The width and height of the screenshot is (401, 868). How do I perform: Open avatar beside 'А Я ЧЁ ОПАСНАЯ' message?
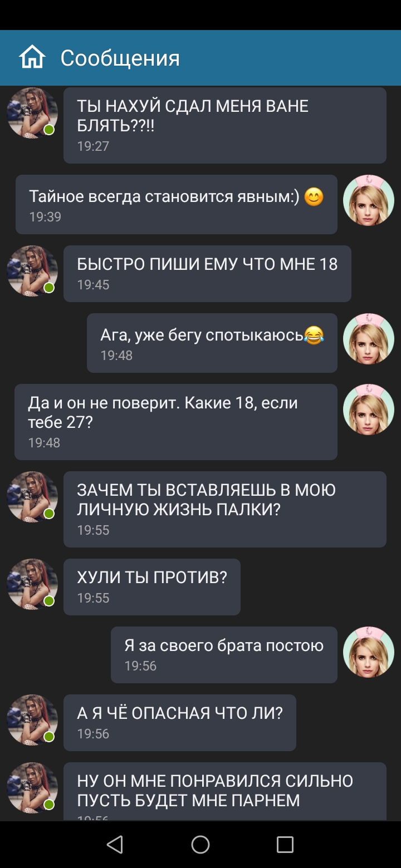click(32, 720)
